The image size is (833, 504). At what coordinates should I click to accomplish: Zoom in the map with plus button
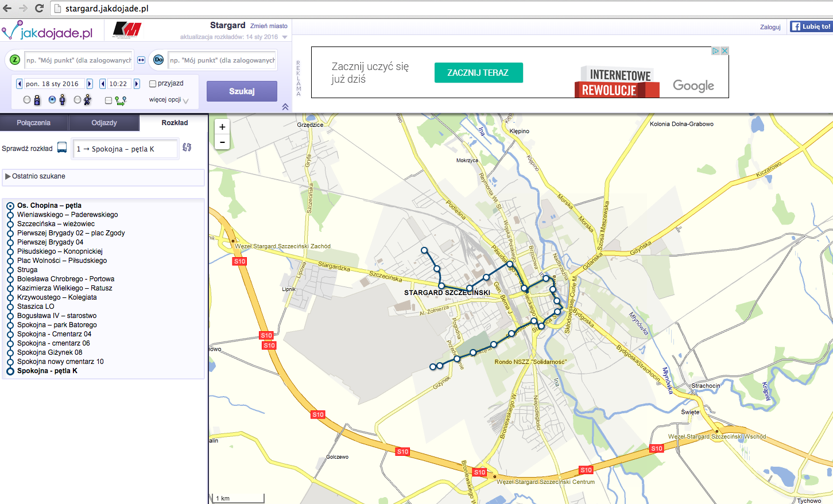(222, 127)
